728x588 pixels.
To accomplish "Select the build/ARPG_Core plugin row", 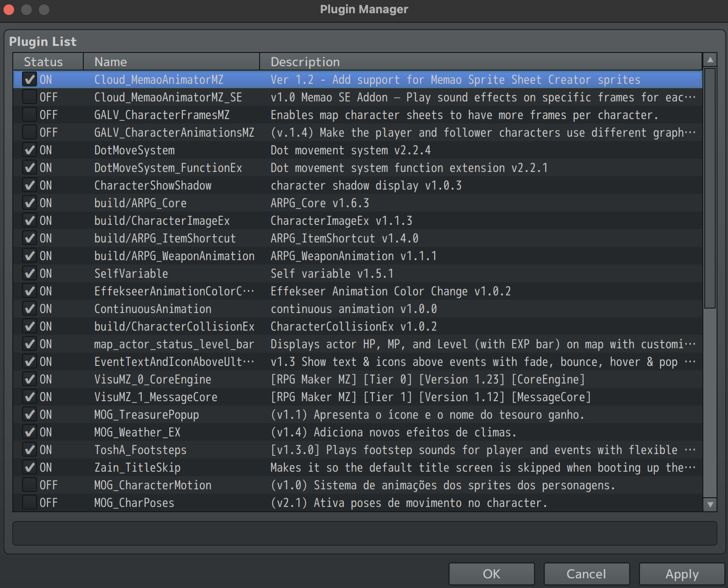I will click(140, 203).
